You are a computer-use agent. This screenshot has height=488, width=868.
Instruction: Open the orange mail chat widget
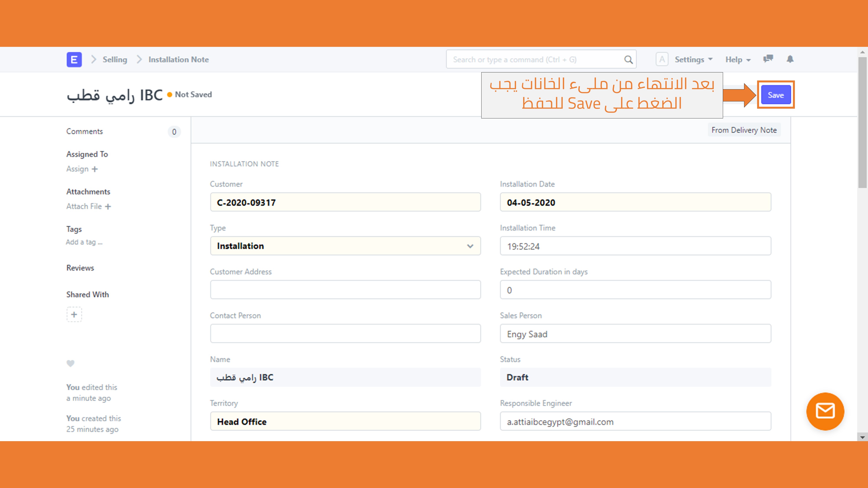click(x=825, y=411)
